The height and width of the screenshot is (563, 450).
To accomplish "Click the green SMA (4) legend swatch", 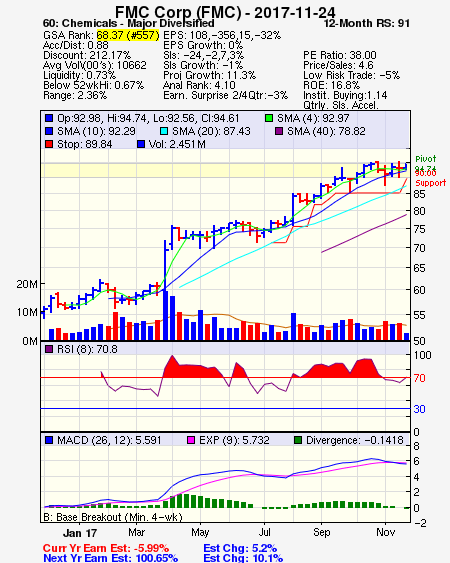I will pyautogui.click(x=269, y=118).
